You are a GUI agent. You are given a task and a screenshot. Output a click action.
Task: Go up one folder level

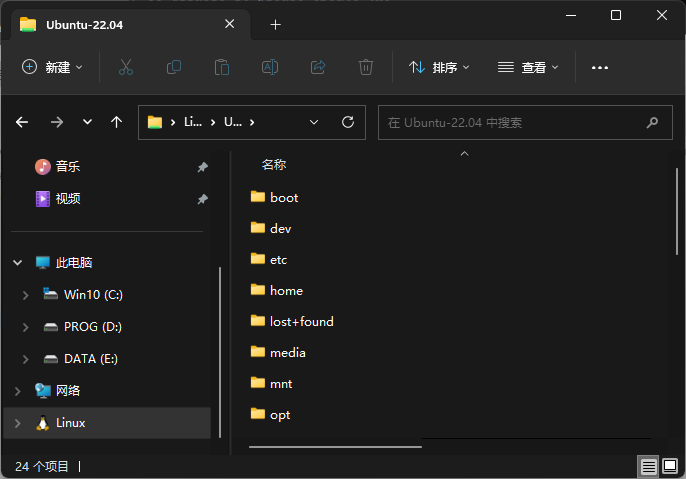116,122
